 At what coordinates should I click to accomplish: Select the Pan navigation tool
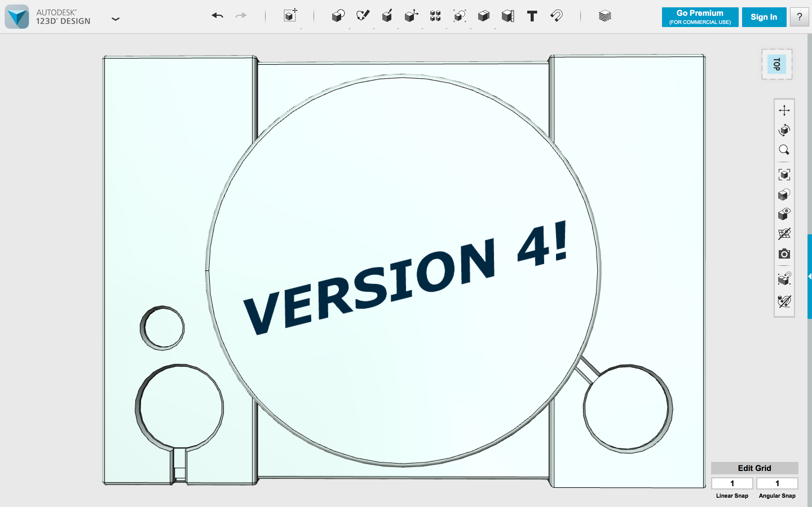(784, 110)
